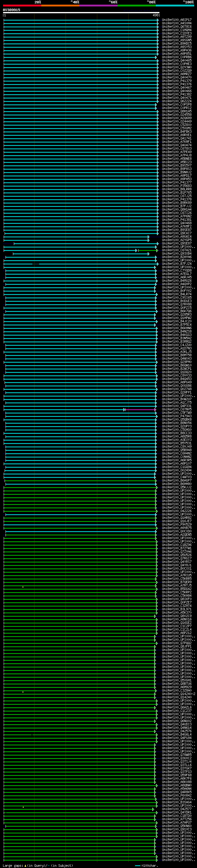Open the UniRef100_P47943 entry
The width and height of the screenshot is (197, 868).
coord(177,416)
